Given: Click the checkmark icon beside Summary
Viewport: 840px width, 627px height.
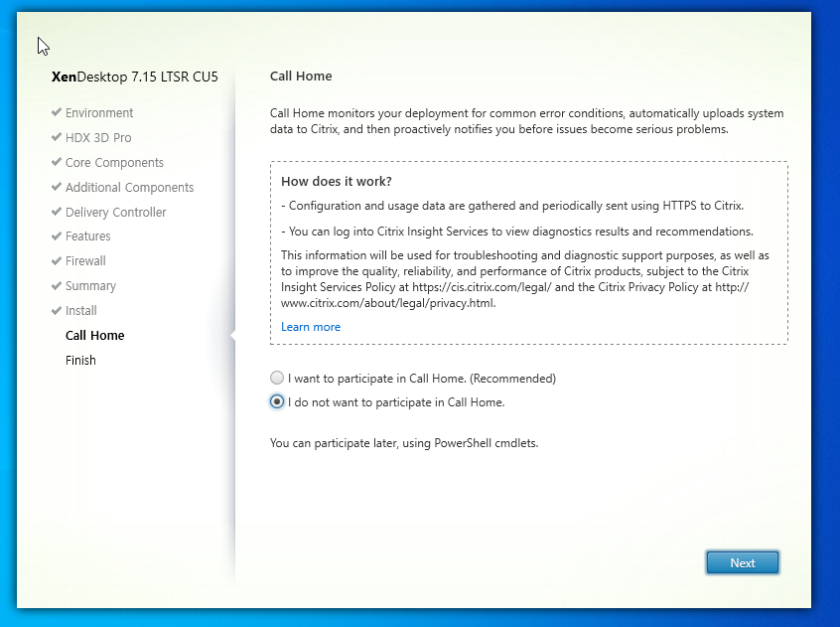Looking at the screenshot, I should (x=57, y=285).
